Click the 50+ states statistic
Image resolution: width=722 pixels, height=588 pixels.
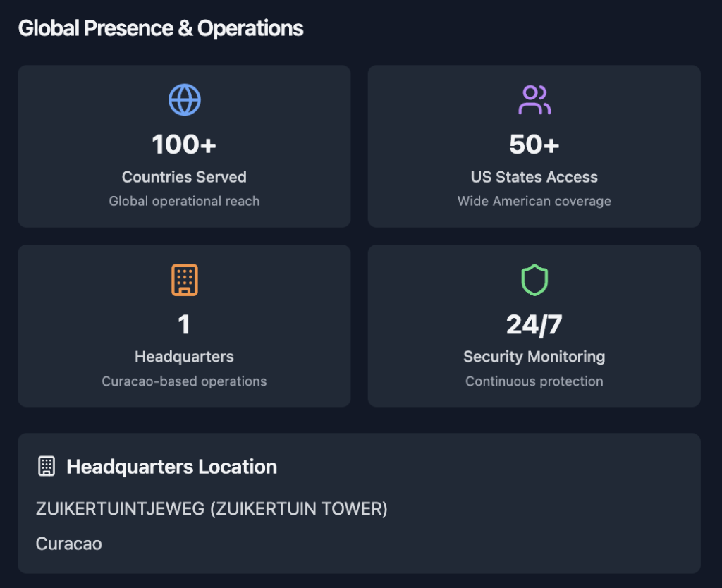pos(534,145)
